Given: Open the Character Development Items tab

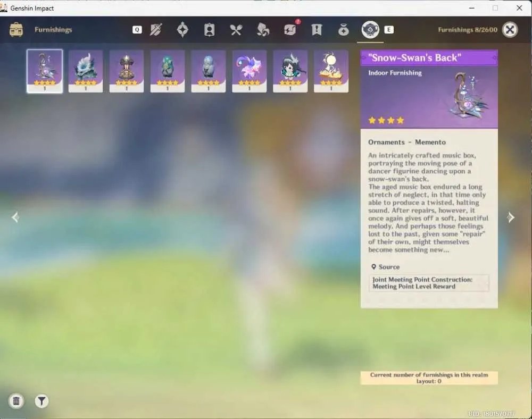Looking at the screenshot, I should click(x=209, y=30).
